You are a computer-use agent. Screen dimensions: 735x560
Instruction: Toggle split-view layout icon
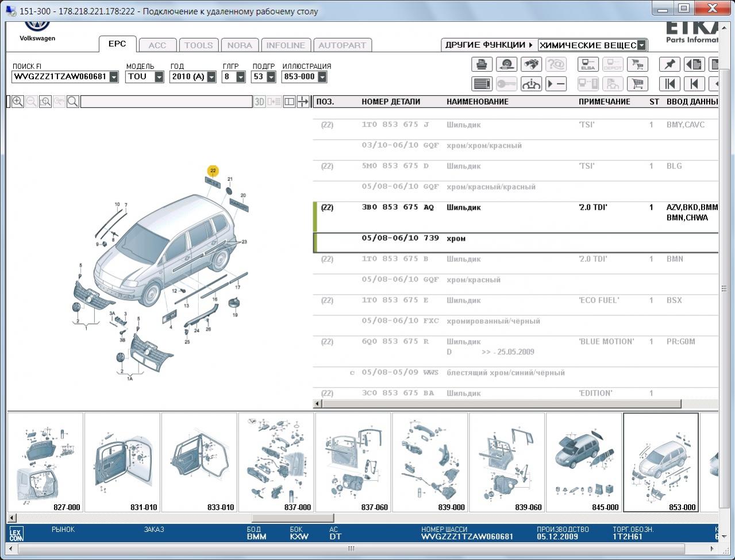point(289,102)
